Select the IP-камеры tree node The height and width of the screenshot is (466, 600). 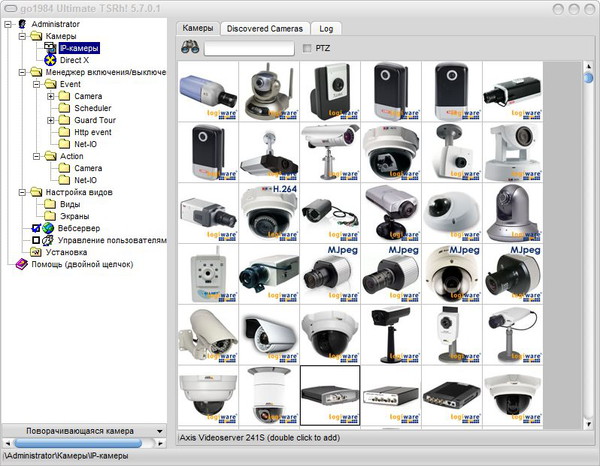(x=79, y=48)
